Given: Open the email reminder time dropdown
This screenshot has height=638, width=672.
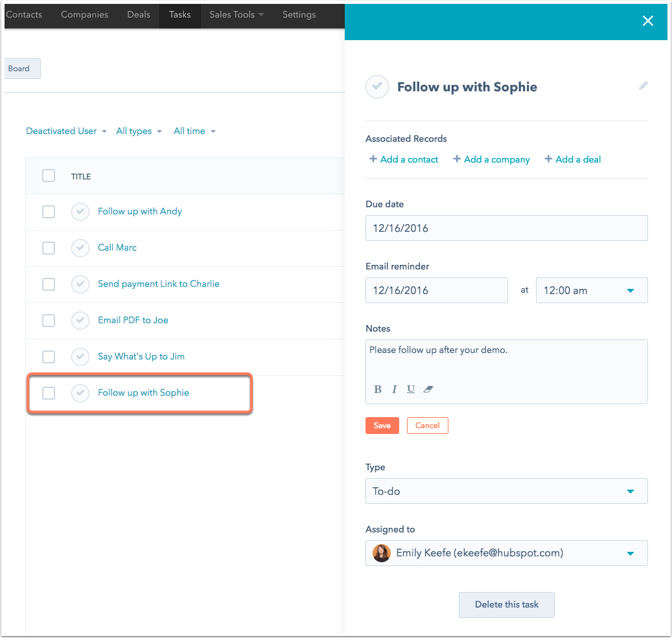Looking at the screenshot, I should [592, 291].
